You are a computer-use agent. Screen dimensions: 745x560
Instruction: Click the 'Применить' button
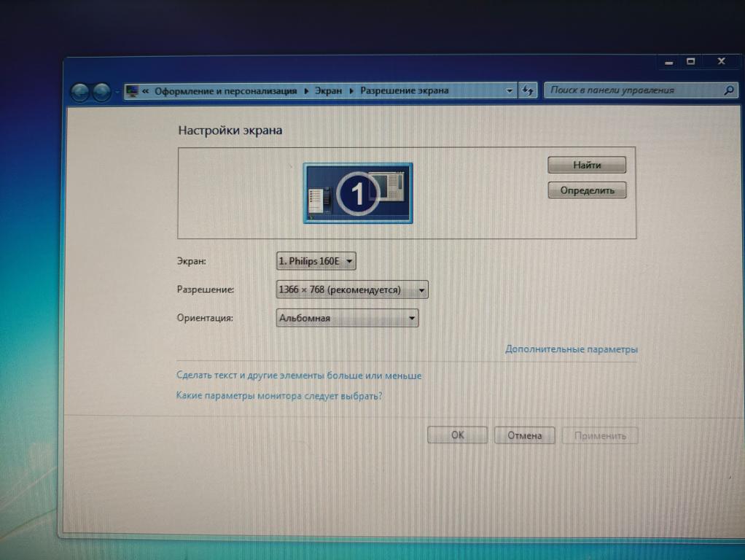(x=600, y=435)
